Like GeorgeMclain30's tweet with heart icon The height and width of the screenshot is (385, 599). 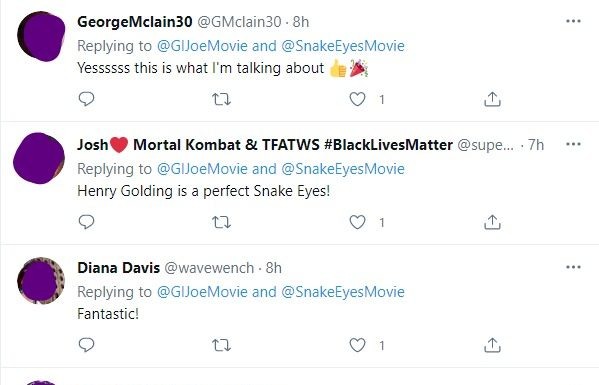pyautogui.click(x=357, y=99)
